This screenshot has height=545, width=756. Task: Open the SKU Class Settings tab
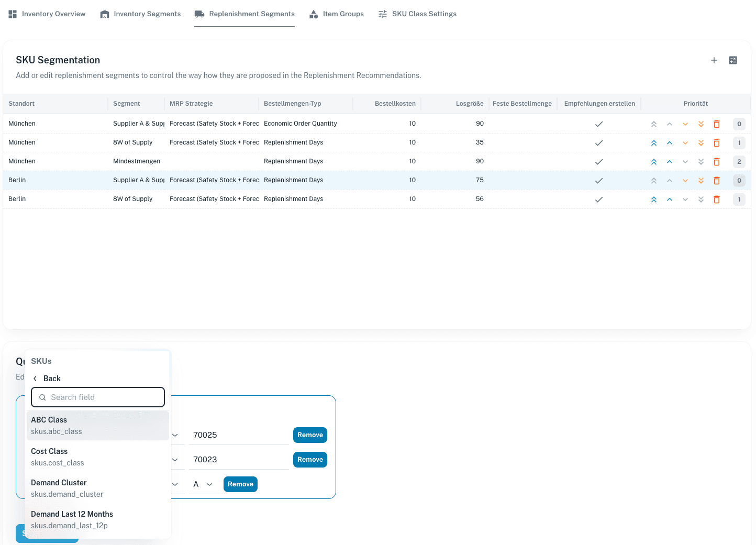click(x=417, y=14)
